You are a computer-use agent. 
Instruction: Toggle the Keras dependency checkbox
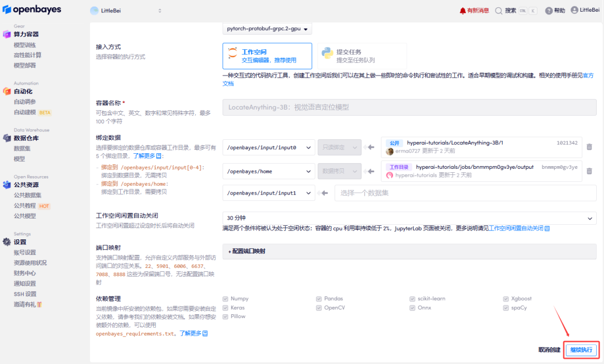pos(225,308)
